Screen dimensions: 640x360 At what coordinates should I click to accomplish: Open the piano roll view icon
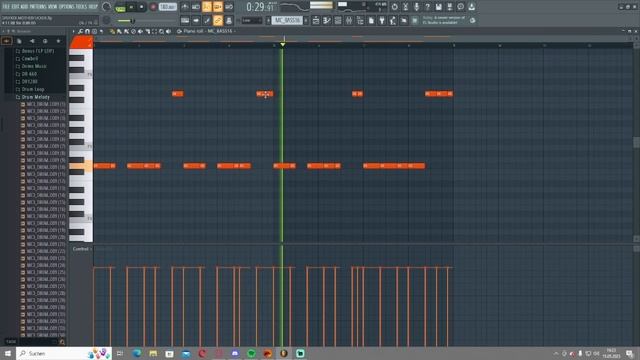pos(327,20)
